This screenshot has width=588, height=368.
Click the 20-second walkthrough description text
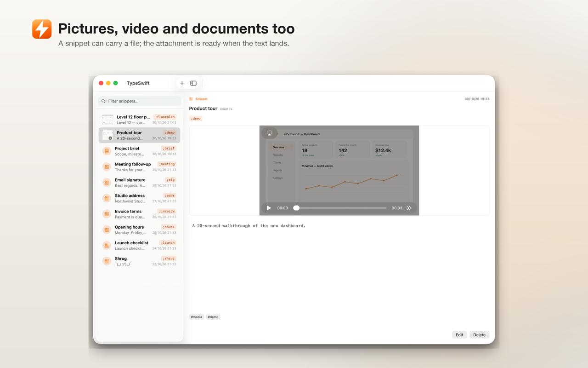coord(249,226)
